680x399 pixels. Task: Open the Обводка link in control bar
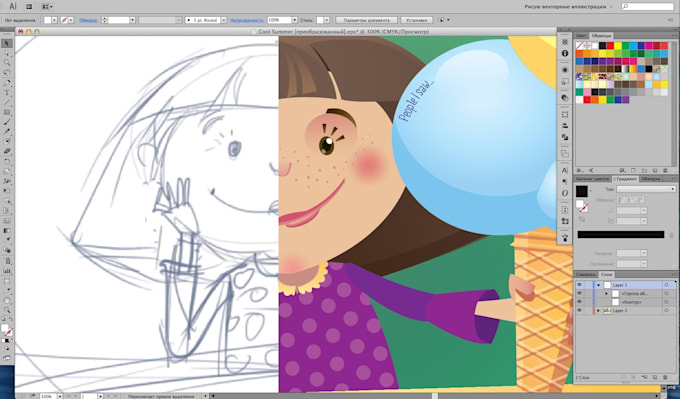(88, 20)
